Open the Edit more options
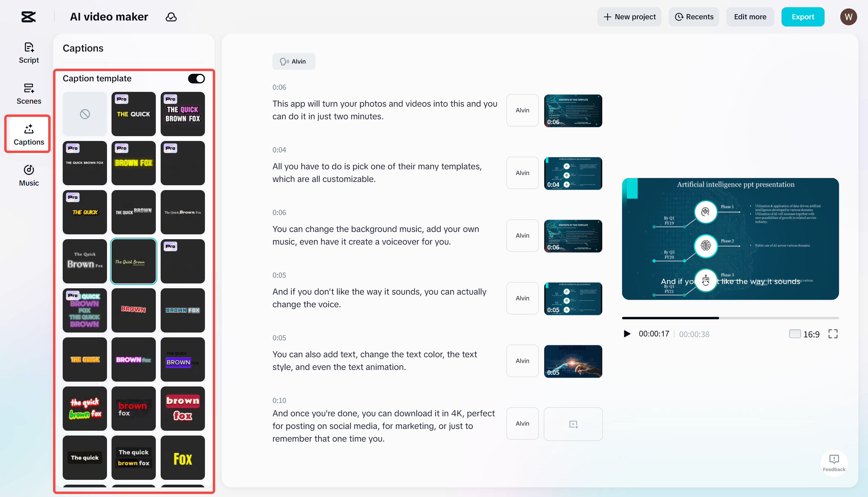 (x=750, y=16)
